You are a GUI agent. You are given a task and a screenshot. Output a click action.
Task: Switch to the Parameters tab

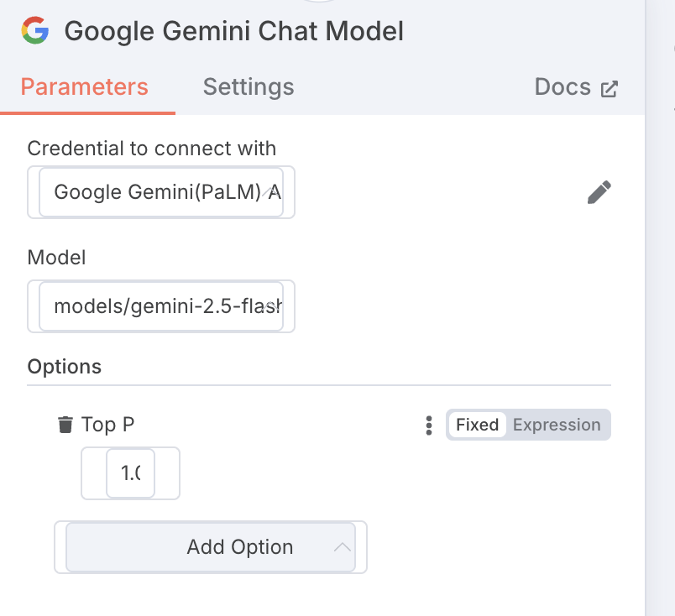tap(84, 86)
